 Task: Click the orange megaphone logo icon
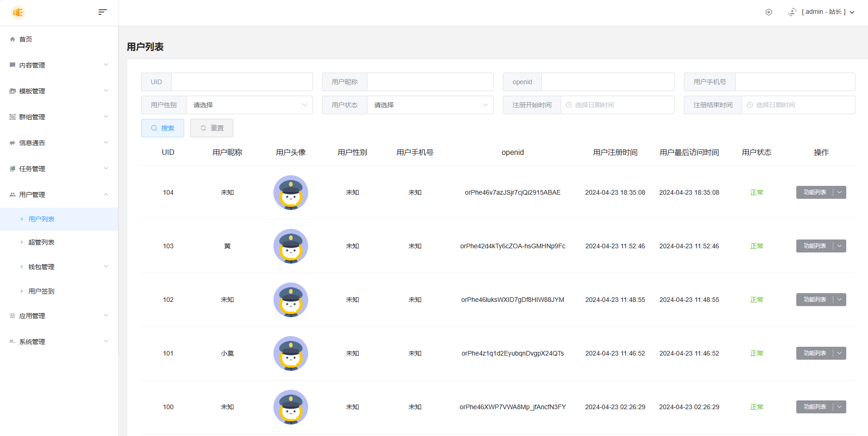(18, 12)
